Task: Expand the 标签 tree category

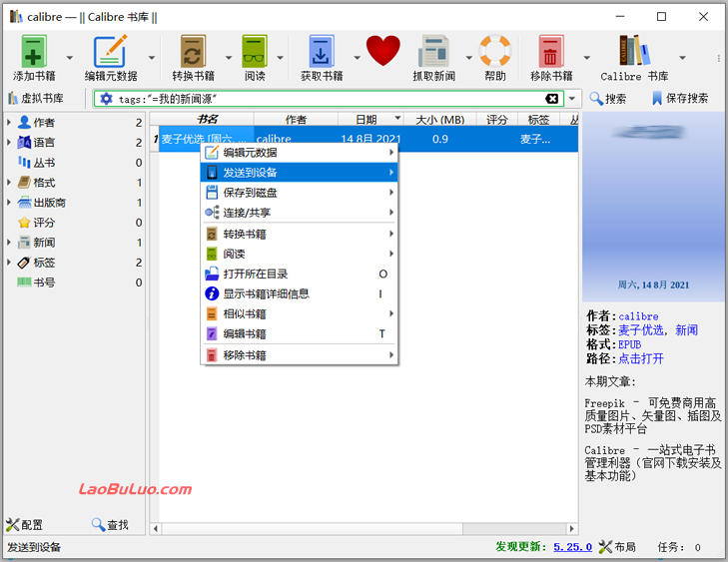Action: tap(9, 263)
